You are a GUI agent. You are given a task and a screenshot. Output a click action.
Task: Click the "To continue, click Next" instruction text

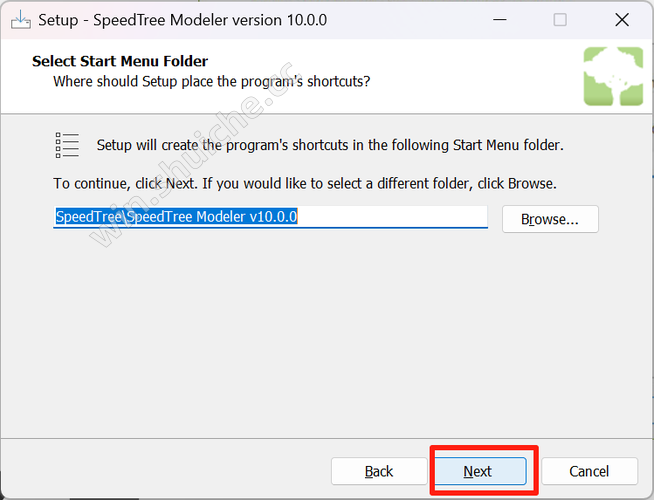(x=305, y=183)
